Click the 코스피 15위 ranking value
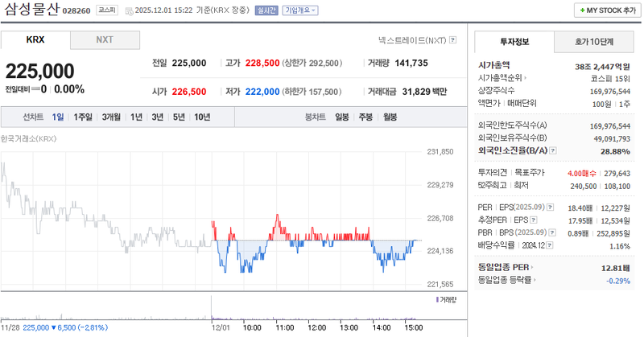The height and width of the screenshot is (337, 644). click(x=610, y=79)
